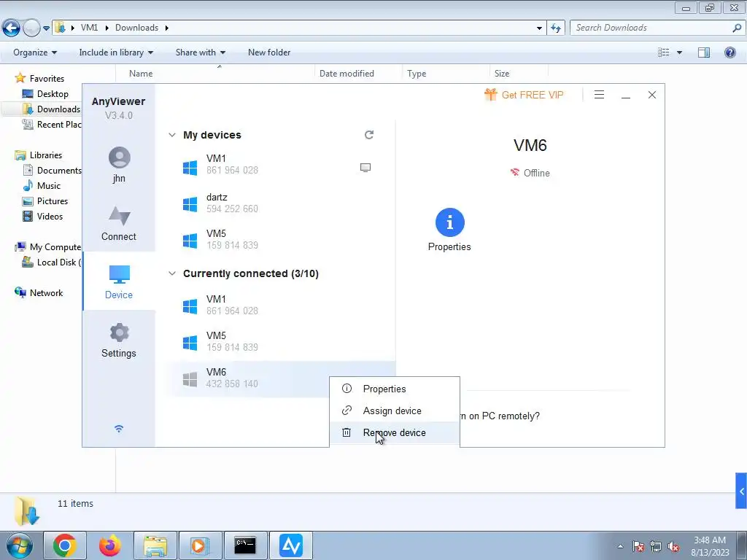Click the Downloads breadcrumb in address bar

pyautogui.click(x=136, y=28)
